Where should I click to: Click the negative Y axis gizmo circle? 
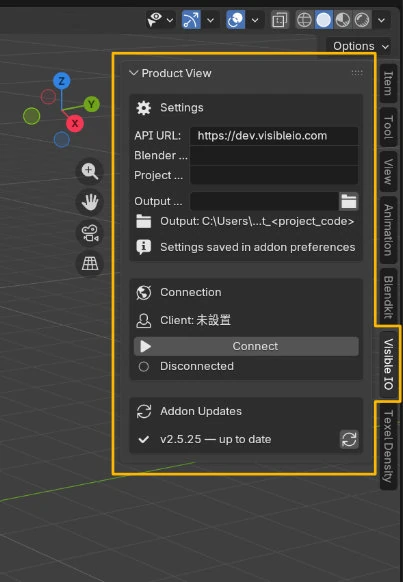point(32,116)
